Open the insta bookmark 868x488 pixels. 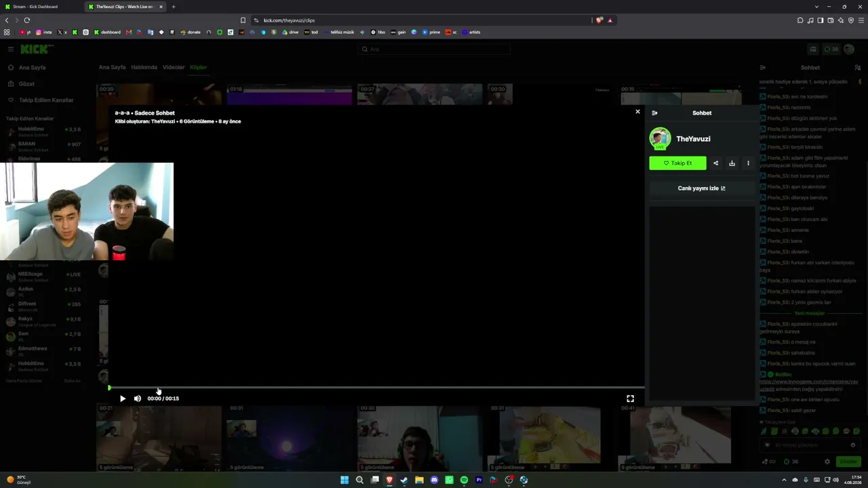(44, 32)
